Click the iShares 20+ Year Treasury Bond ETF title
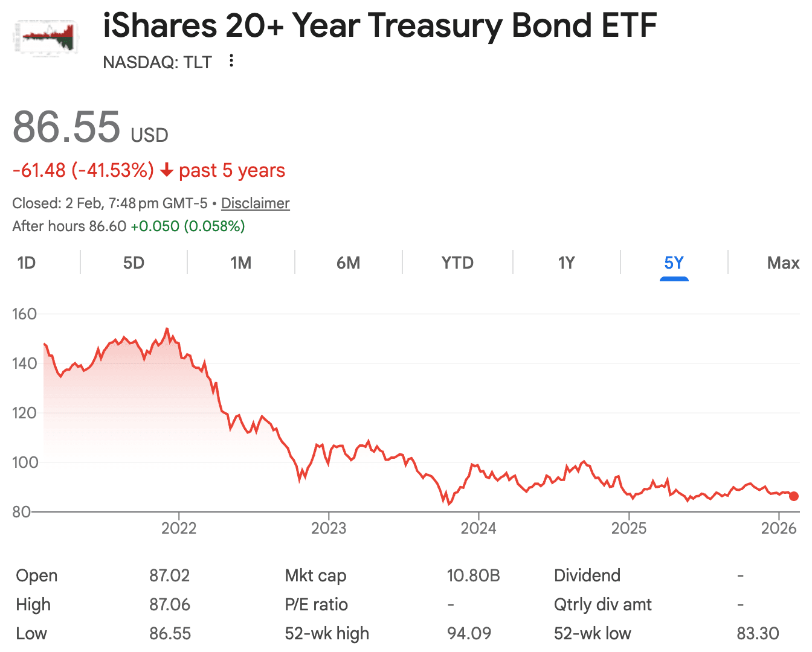This screenshot has width=812, height=652. click(x=380, y=26)
